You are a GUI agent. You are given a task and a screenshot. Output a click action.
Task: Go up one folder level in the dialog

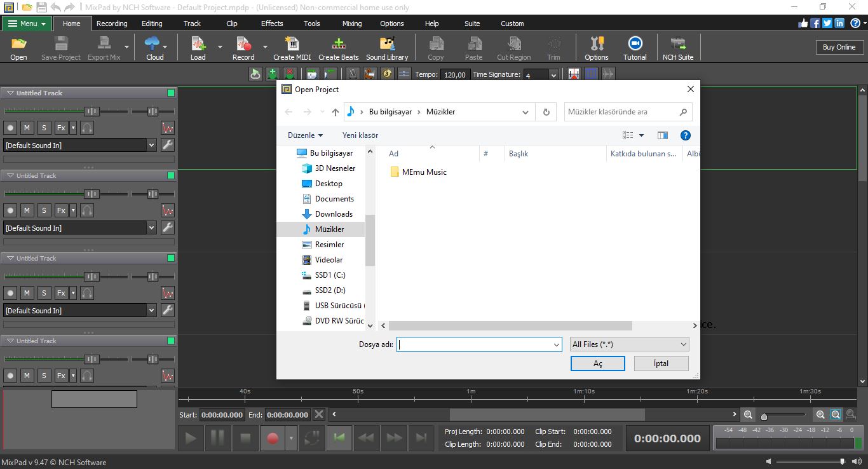pos(336,112)
